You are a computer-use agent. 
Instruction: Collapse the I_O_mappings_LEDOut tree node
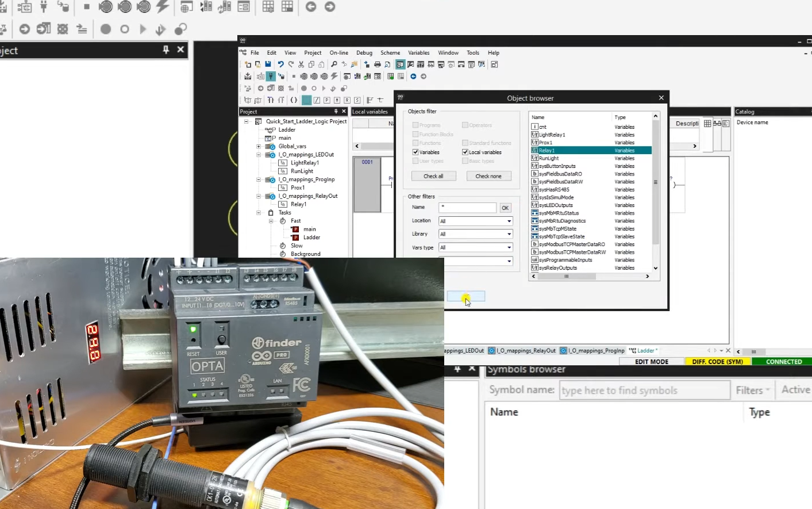point(259,154)
